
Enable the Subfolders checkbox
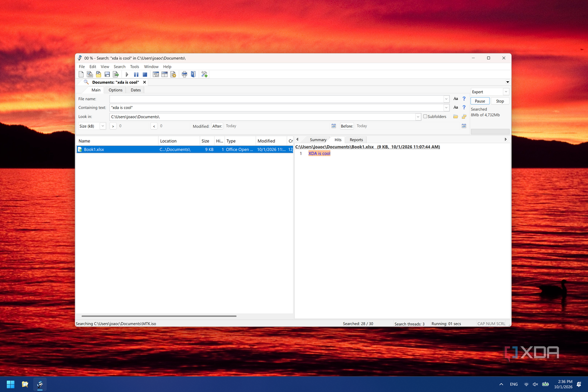click(425, 117)
